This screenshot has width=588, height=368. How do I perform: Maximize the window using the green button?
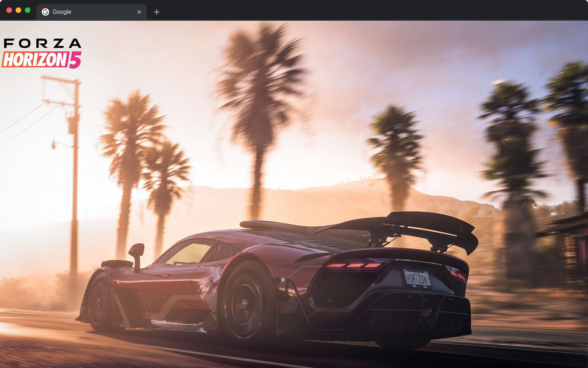(x=28, y=10)
